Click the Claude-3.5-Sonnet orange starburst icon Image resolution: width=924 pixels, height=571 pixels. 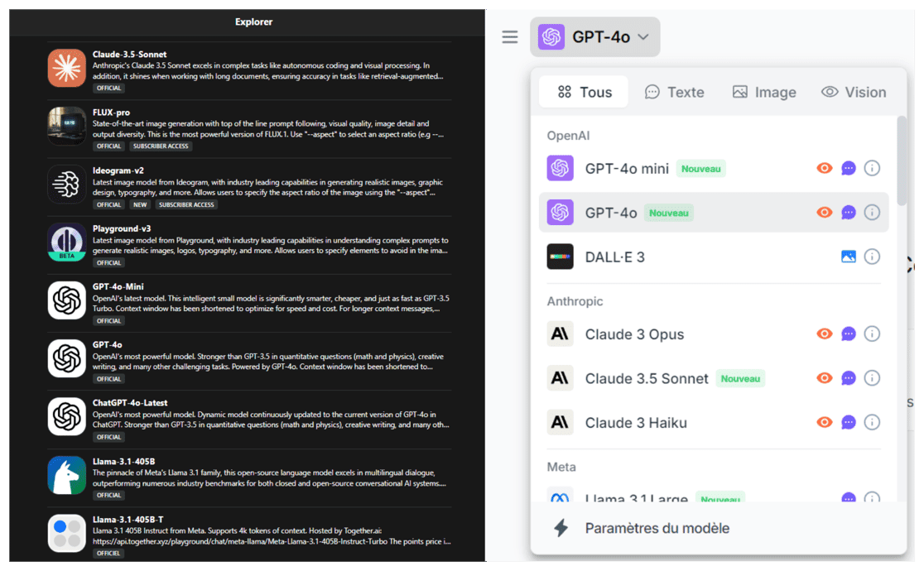pos(66,68)
